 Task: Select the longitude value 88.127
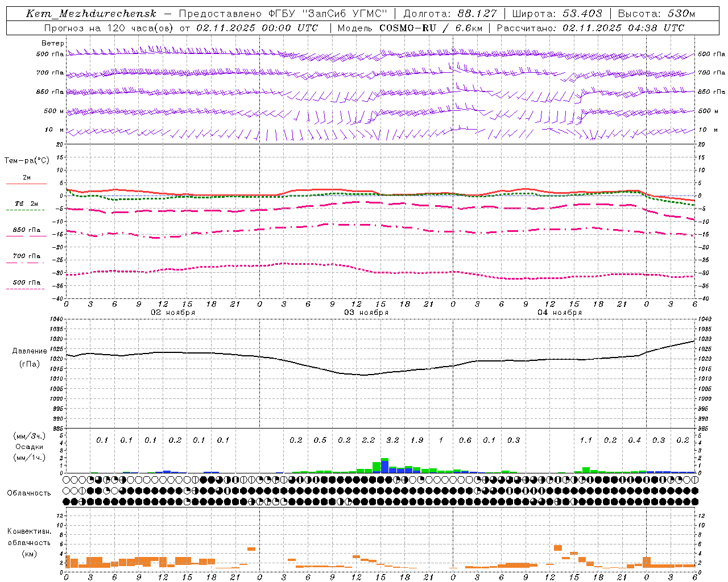click(x=477, y=14)
